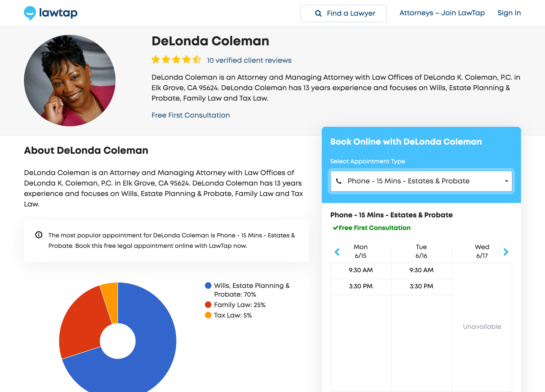545x392 pixels.
Task: Click the Wed 6/17 column header
Action: (482, 251)
